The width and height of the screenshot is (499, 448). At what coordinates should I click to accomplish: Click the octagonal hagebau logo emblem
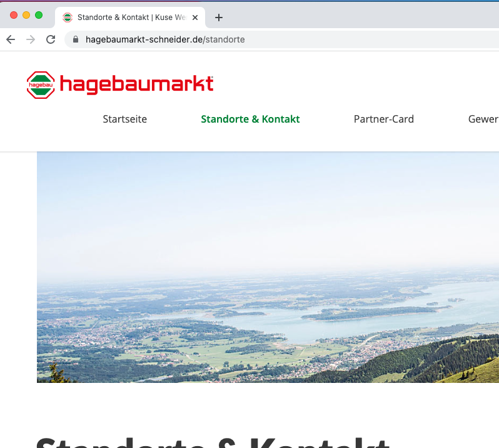[41, 85]
